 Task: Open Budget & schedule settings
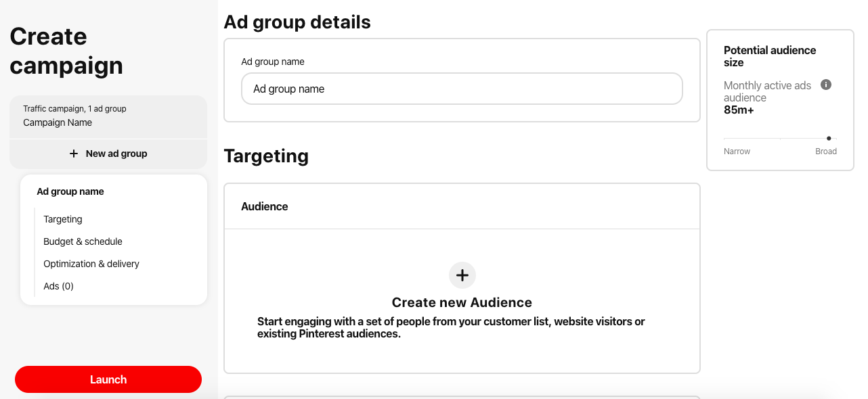(x=83, y=241)
